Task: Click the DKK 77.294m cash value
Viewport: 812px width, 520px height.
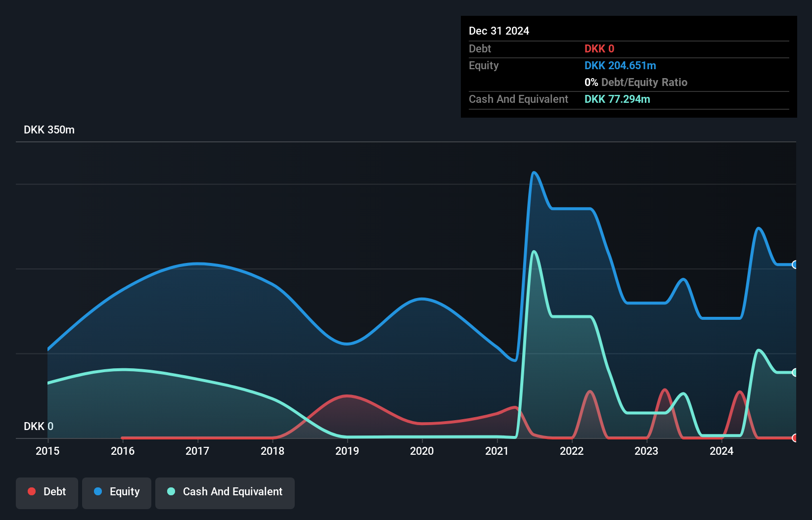Action: click(x=617, y=99)
